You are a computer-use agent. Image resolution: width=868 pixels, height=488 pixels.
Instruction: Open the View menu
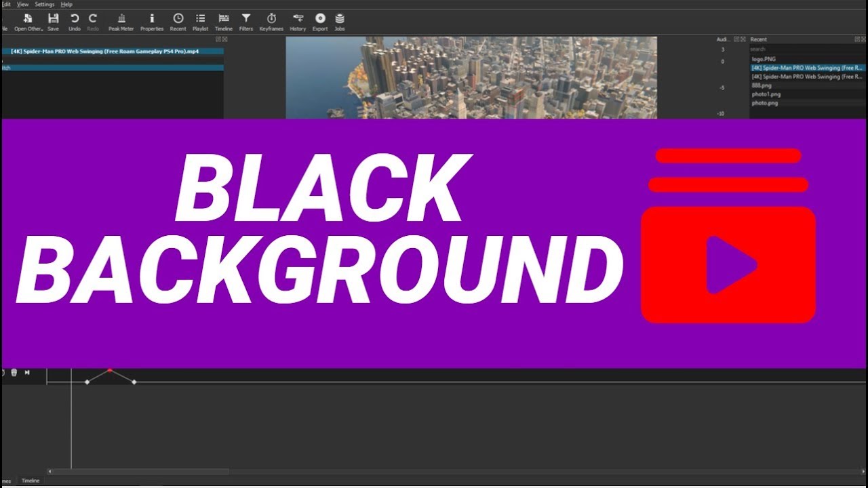pos(22,4)
